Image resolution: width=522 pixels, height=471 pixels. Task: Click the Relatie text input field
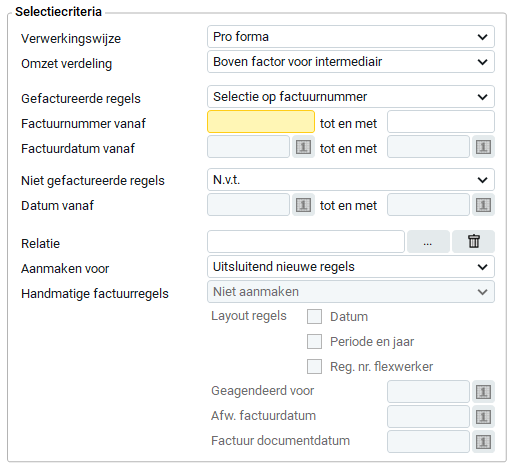click(x=306, y=241)
